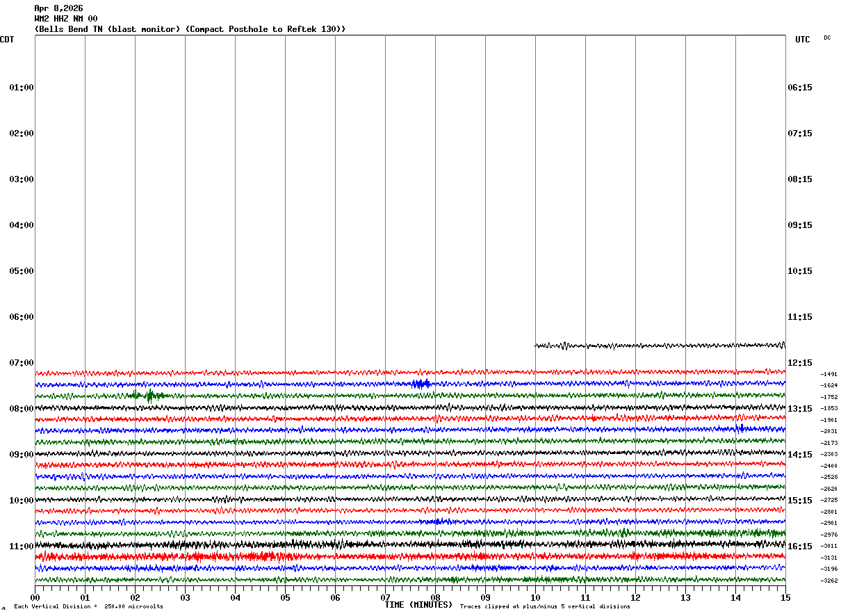Click the DC offset value -1624
This screenshot has width=841, height=616.
(829, 385)
